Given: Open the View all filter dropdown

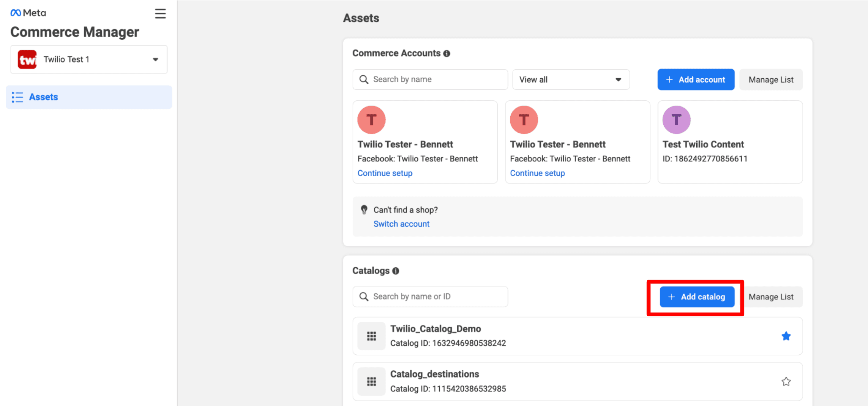Looking at the screenshot, I should point(570,80).
